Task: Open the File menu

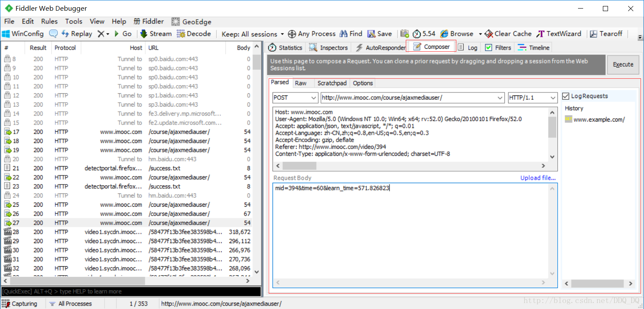Action: (x=9, y=21)
